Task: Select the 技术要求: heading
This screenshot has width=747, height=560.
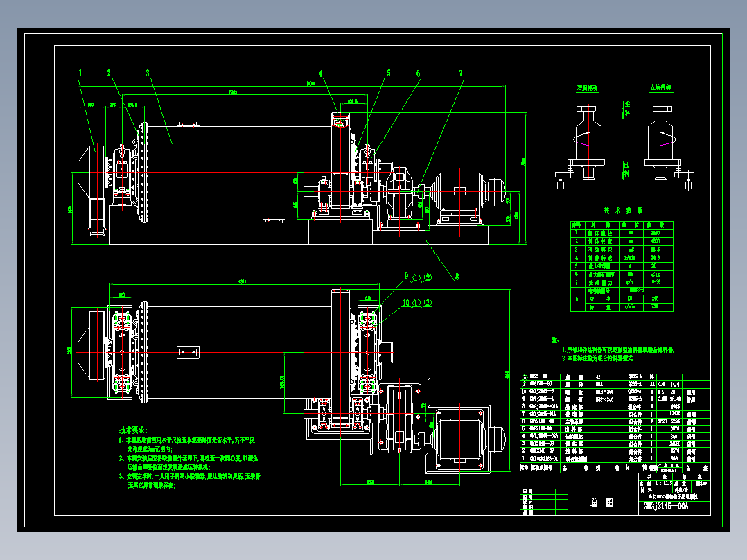Action: pos(133,430)
